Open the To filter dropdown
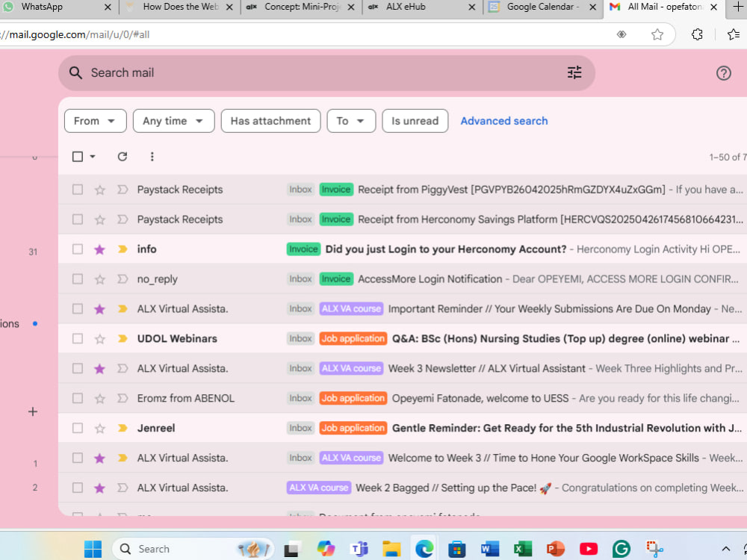747x560 pixels. coord(351,121)
